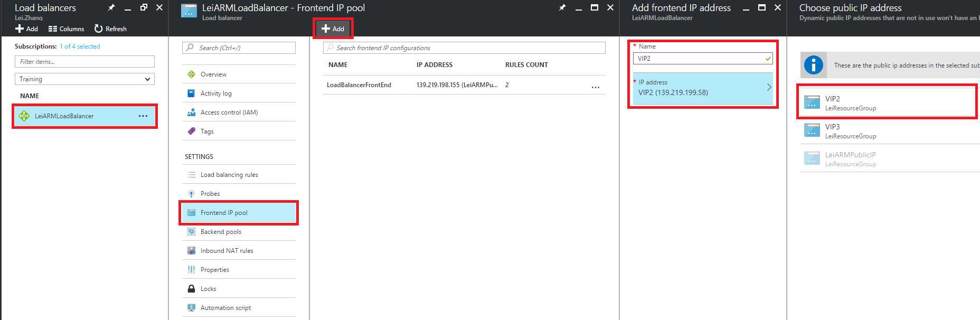Open the Tags menu item
980x320 pixels.
(x=239, y=131)
